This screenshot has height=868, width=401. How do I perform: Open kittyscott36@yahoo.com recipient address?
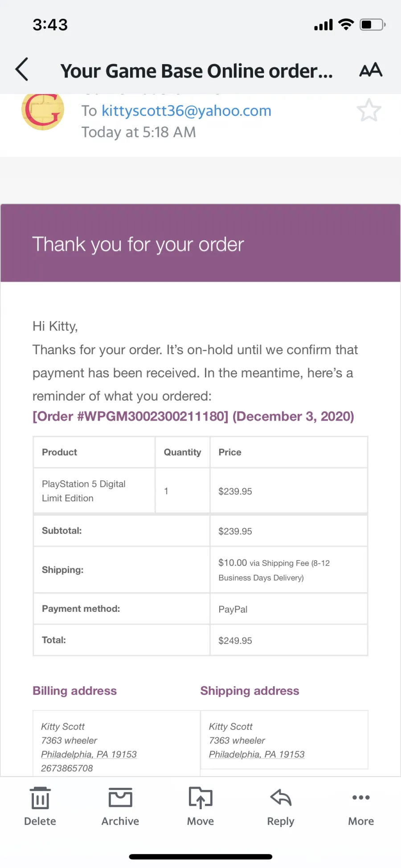coord(186,111)
